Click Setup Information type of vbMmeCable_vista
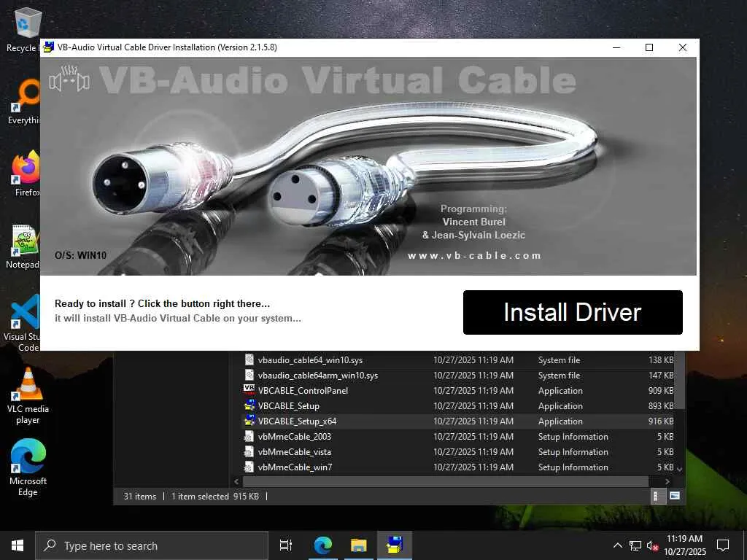 (x=573, y=451)
